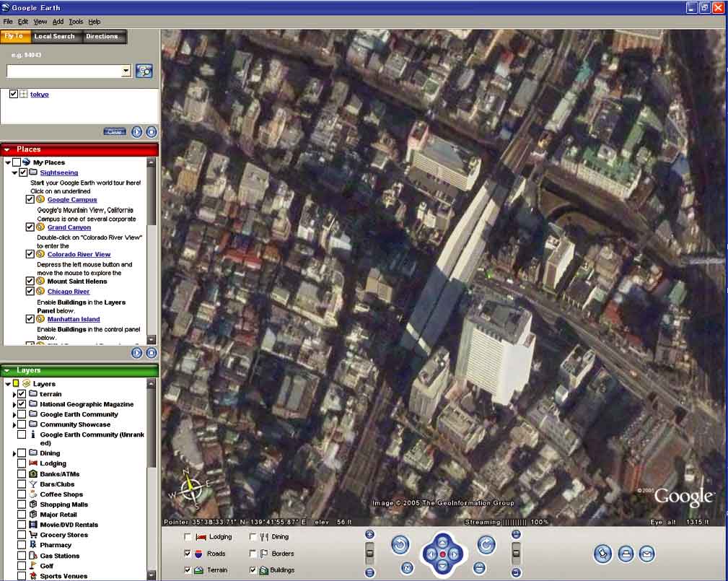Expand the terrain layer folder
Image resolution: width=728 pixels, height=581 pixels.
tap(14, 394)
